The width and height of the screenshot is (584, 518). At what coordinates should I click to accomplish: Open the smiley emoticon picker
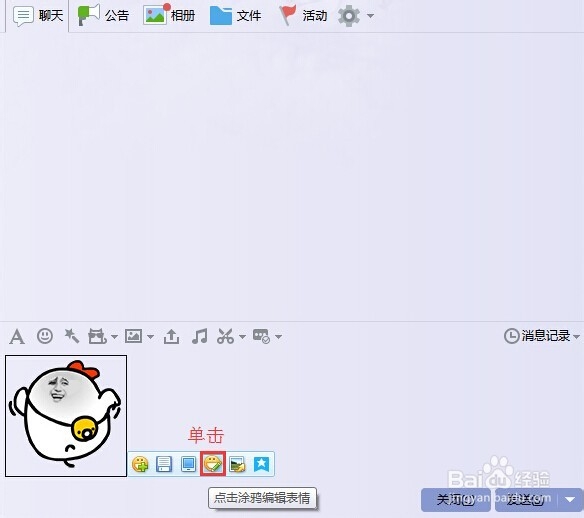point(45,336)
